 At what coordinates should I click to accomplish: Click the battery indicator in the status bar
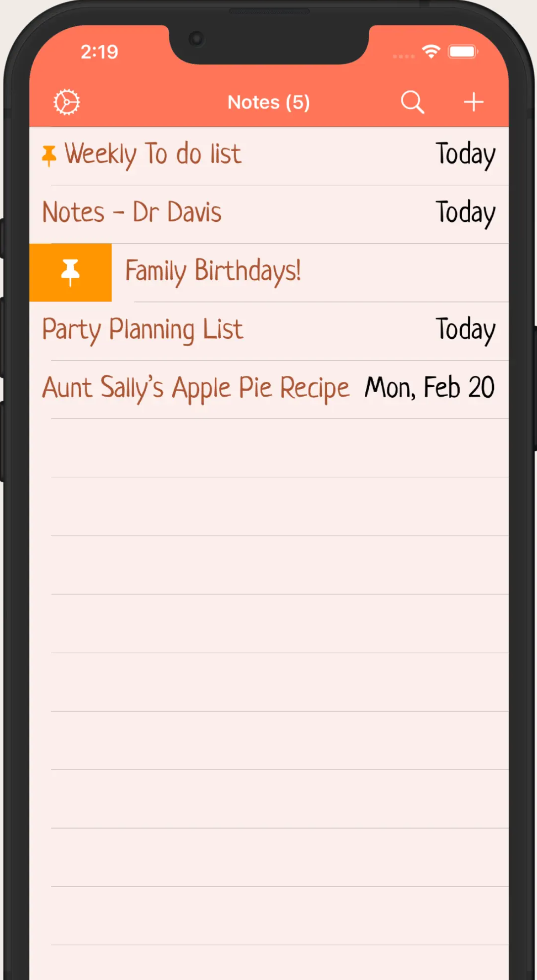pos(462,50)
